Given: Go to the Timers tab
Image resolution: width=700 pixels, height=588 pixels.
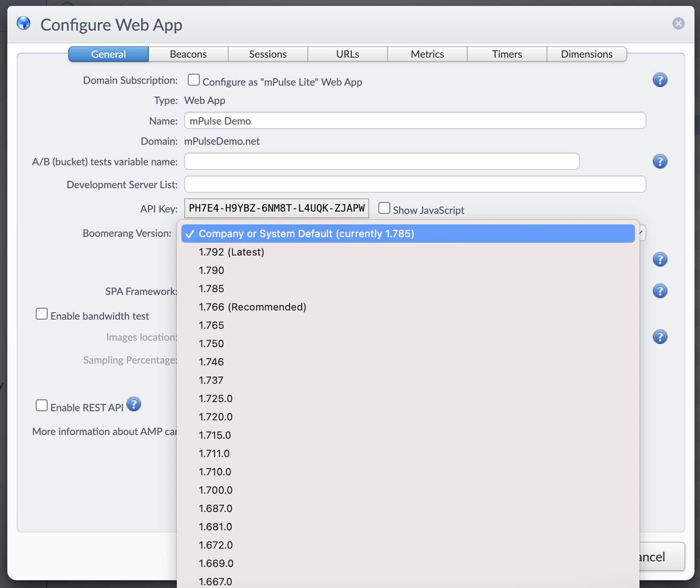Looking at the screenshot, I should pyautogui.click(x=507, y=54).
